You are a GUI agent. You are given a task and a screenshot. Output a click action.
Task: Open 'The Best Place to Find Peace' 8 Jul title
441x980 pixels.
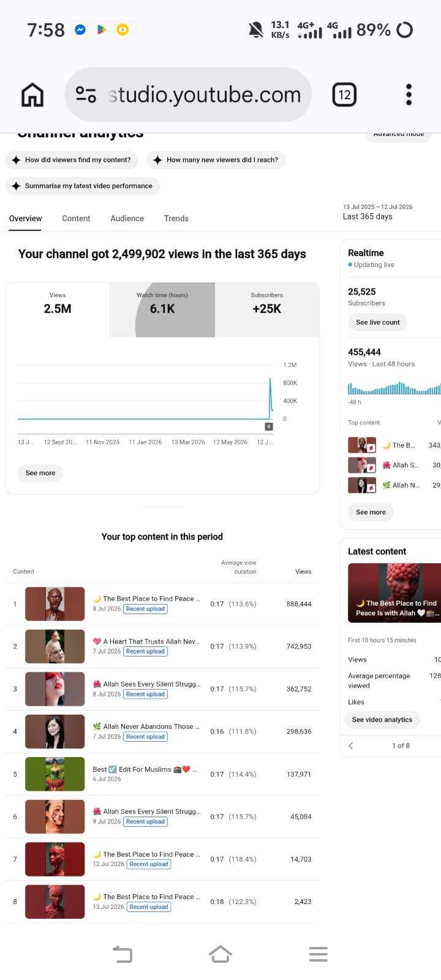point(146,598)
